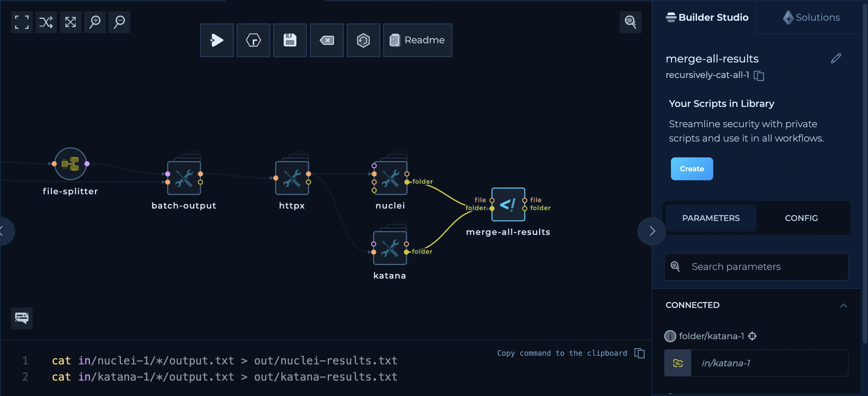Click folder icon of the in/katana-1 field

[678, 363]
